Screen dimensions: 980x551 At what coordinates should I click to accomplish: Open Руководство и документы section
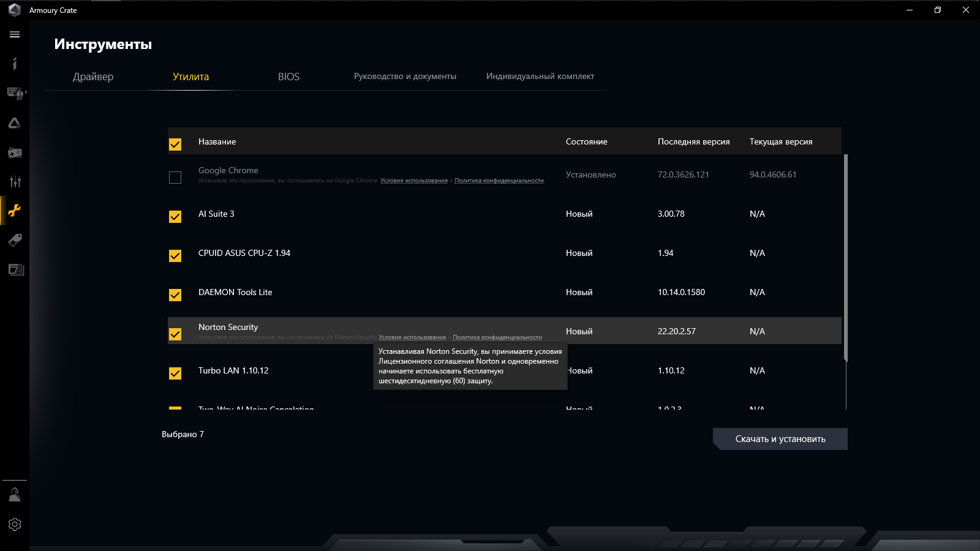tap(405, 77)
